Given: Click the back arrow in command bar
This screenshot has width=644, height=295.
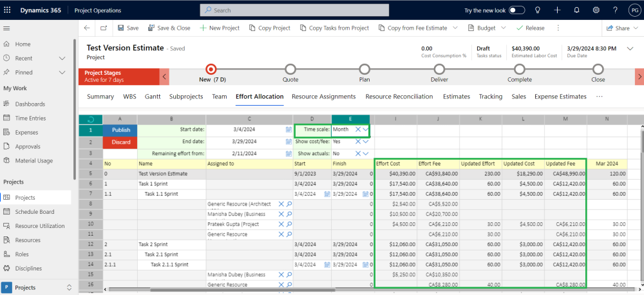Looking at the screenshot, I should [87, 28].
